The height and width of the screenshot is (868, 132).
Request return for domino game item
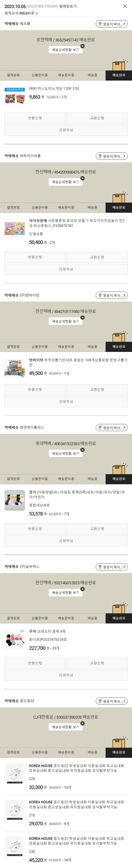(x=35, y=118)
